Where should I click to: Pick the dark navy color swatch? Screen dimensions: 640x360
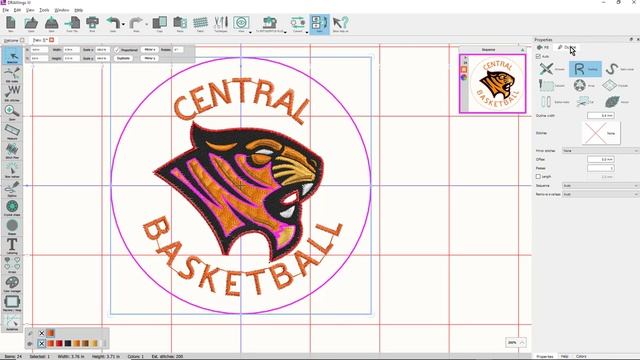tap(68, 344)
